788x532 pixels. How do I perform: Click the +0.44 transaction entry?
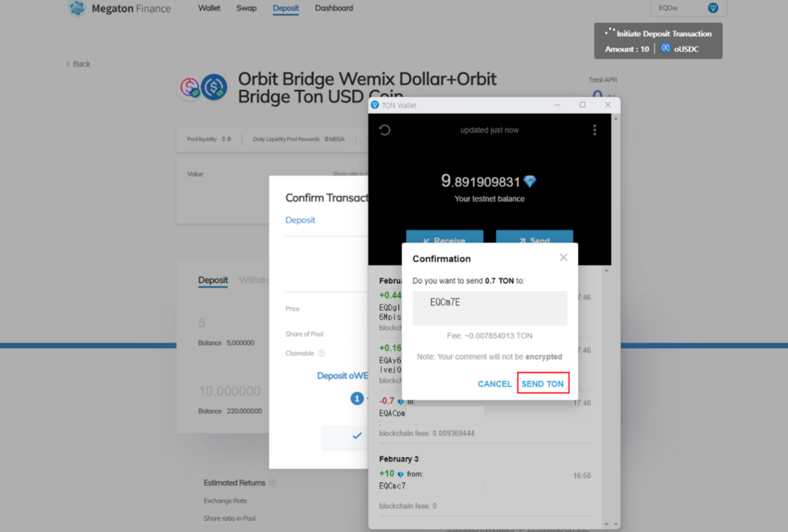pyautogui.click(x=390, y=310)
